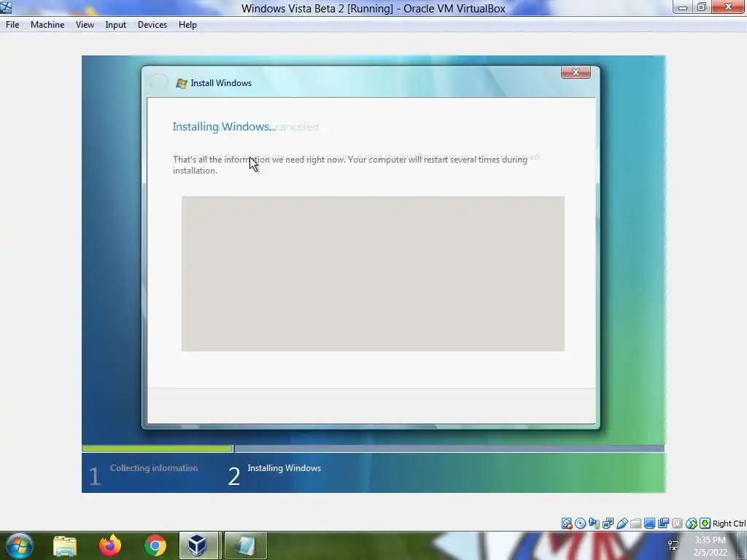Click the installation information text
This screenshot has height=560, width=747.
[350, 165]
